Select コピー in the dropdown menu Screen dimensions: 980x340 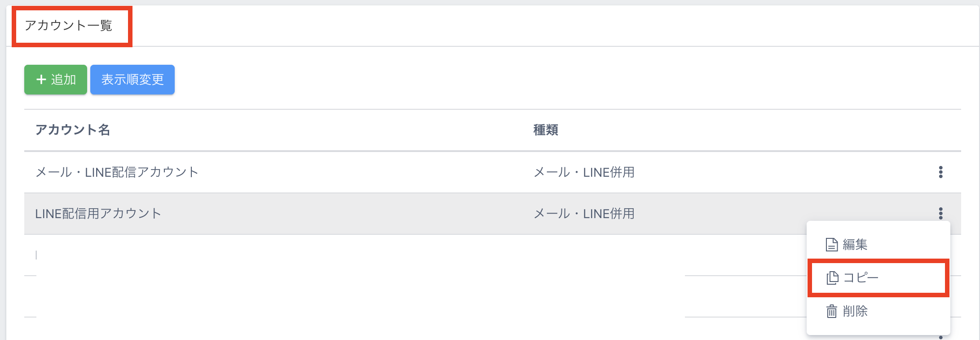pos(861,278)
